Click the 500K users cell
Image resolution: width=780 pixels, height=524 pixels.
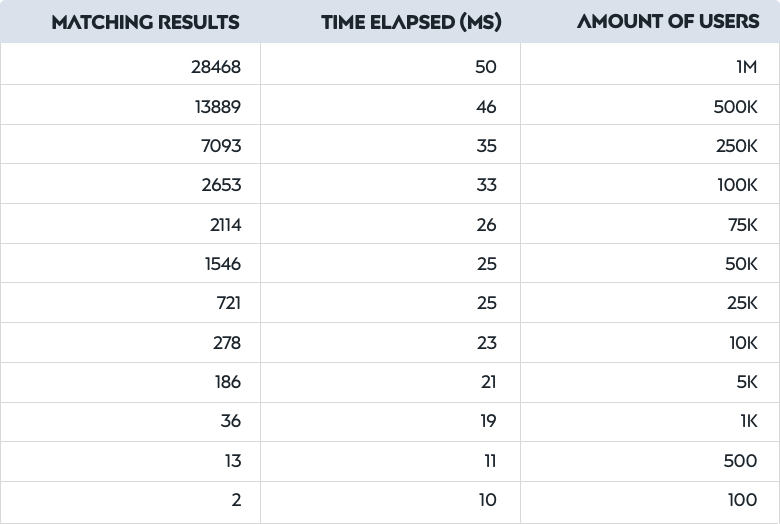[650, 105]
